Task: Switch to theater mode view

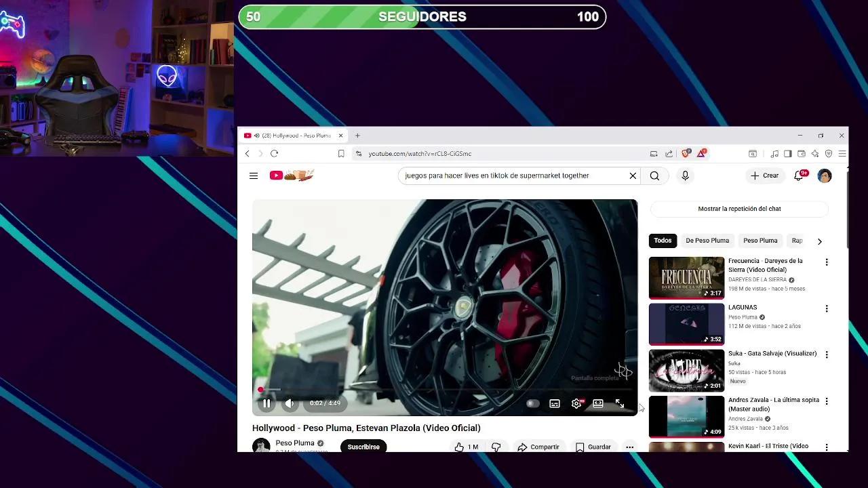Action: pos(598,403)
